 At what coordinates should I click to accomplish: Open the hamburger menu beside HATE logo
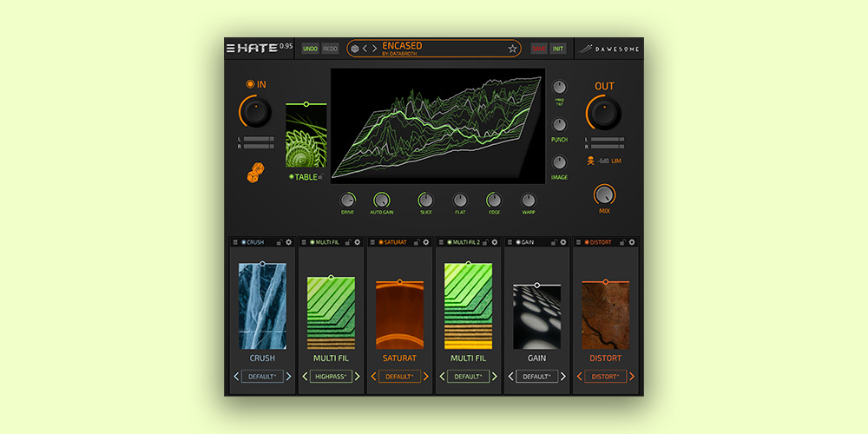231,49
